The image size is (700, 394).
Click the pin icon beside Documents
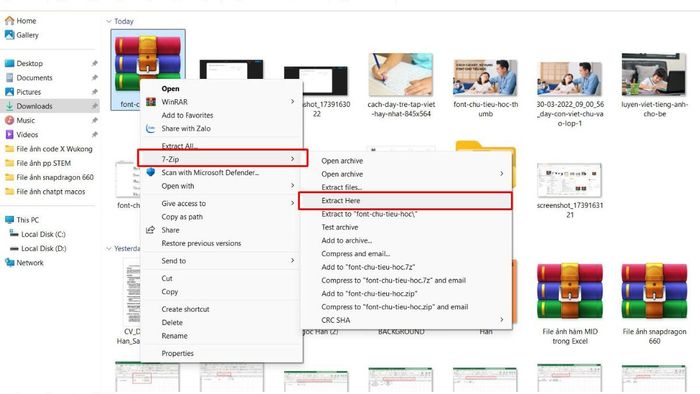pyautogui.click(x=94, y=78)
